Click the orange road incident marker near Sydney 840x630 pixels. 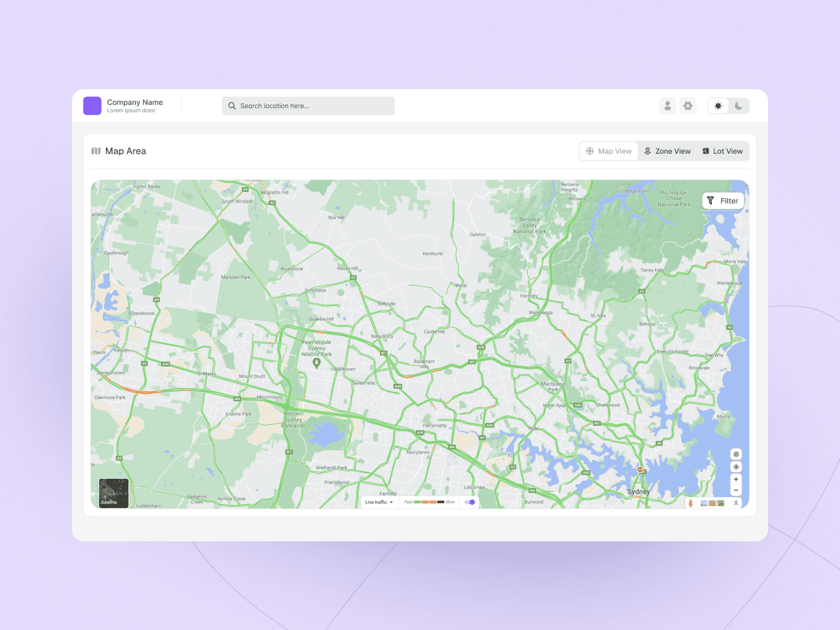click(x=640, y=469)
